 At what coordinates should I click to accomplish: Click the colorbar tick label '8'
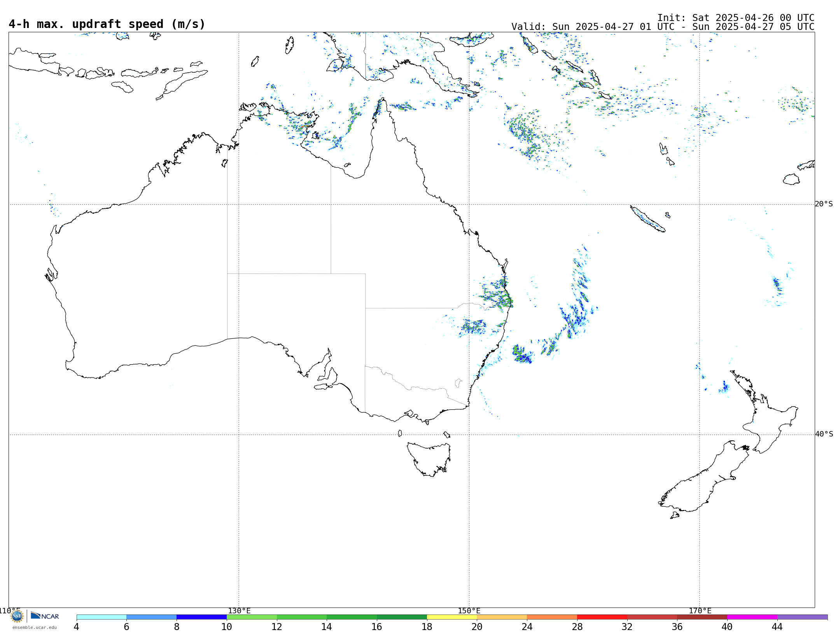pyautogui.click(x=177, y=627)
